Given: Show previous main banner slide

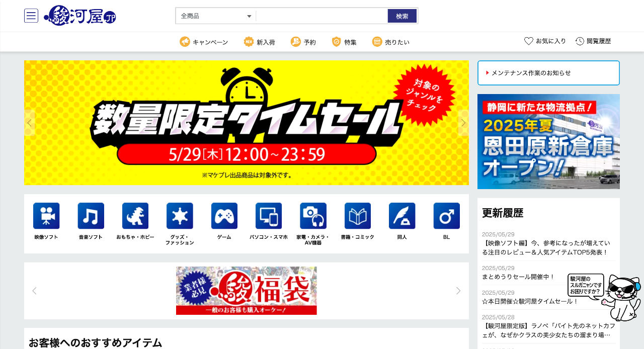Looking at the screenshot, I should pos(30,122).
